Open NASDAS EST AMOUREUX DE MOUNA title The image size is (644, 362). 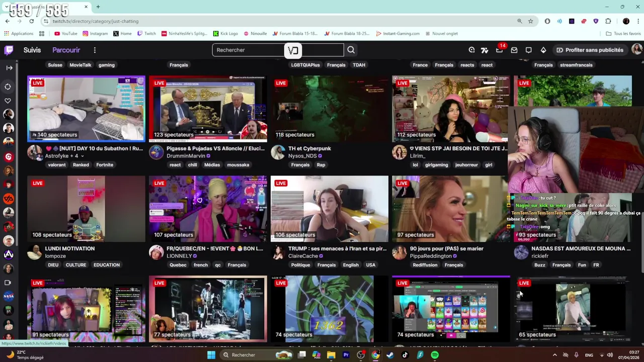pyautogui.click(x=581, y=248)
